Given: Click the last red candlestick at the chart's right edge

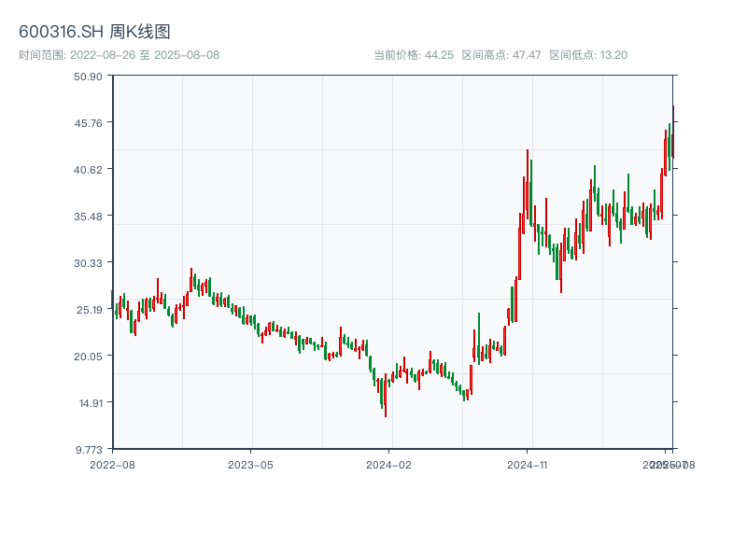Looking at the screenshot, I should tap(673, 132).
